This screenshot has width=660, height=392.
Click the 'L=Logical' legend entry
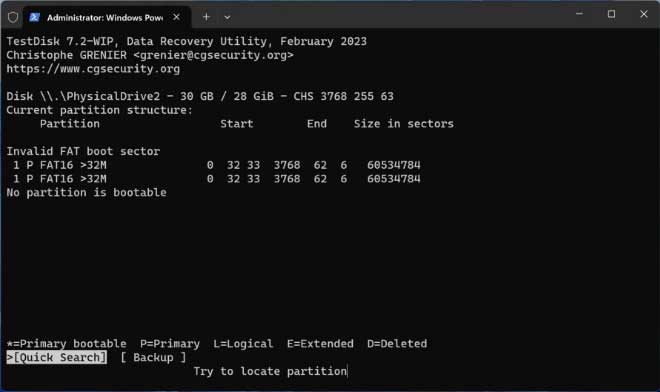[x=243, y=344]
